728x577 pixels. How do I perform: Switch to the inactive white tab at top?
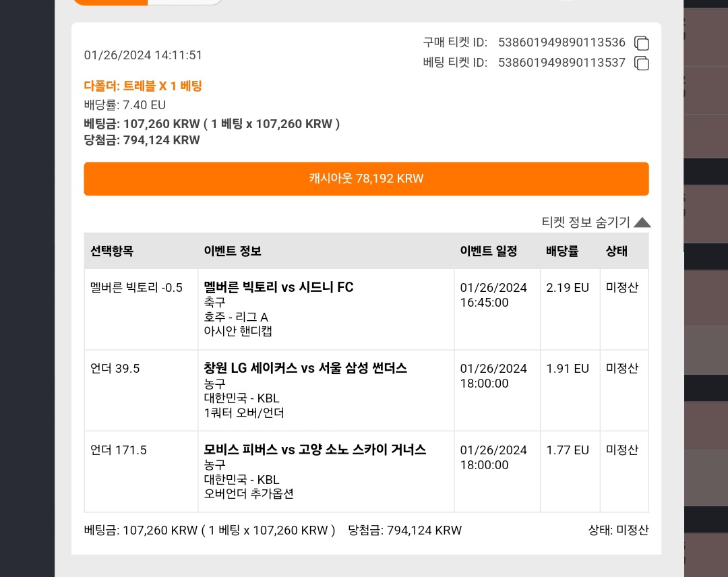point(185,2)
